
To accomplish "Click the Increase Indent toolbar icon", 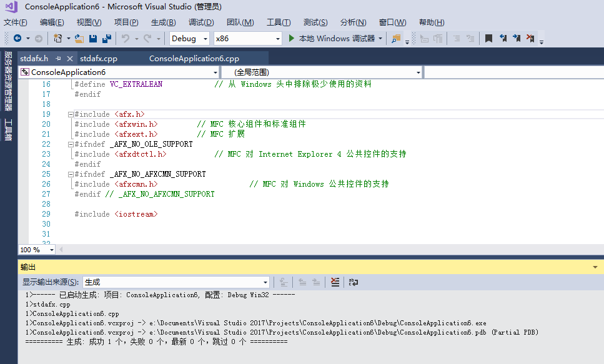I will (438, 39).
